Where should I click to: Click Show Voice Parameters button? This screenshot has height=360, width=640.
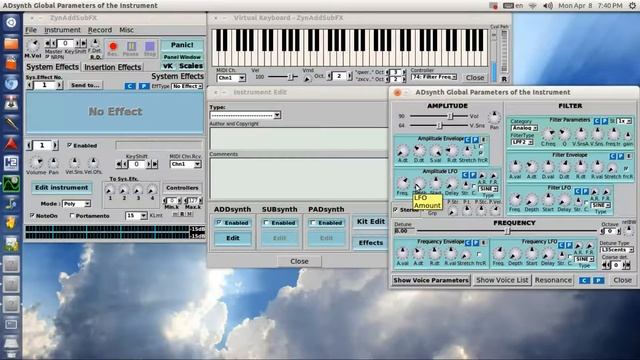click(431, 280)
